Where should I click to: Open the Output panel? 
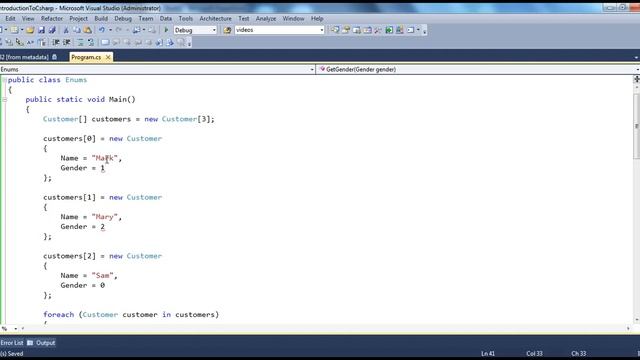(41, 343)
